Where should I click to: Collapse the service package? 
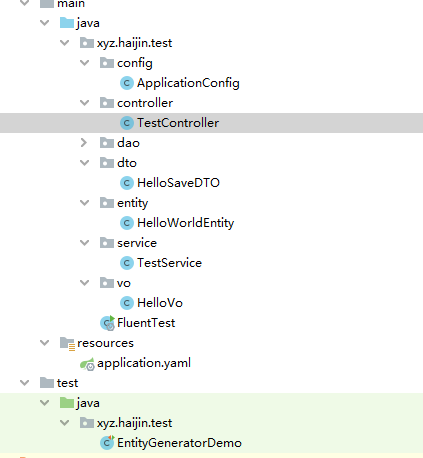click(x=85, y=243)
